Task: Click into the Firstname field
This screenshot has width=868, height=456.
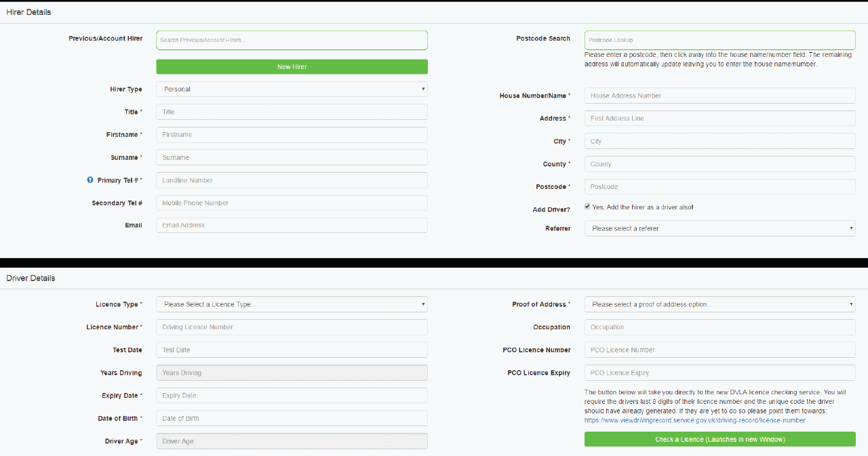Action: click(x=292, y=135)
